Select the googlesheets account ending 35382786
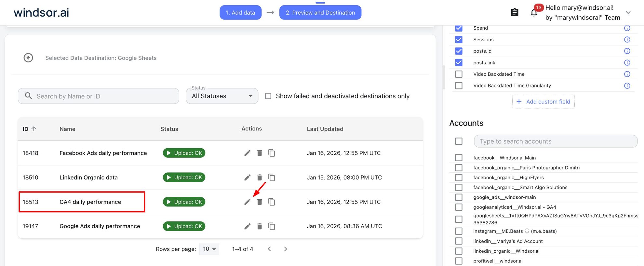This screenshot has width=644, height=266. click(459, 219)
